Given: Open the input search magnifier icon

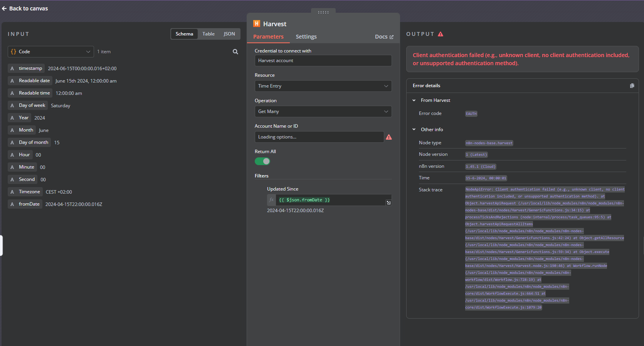Looking at the screenshot, I should click(x=235, y=52).
